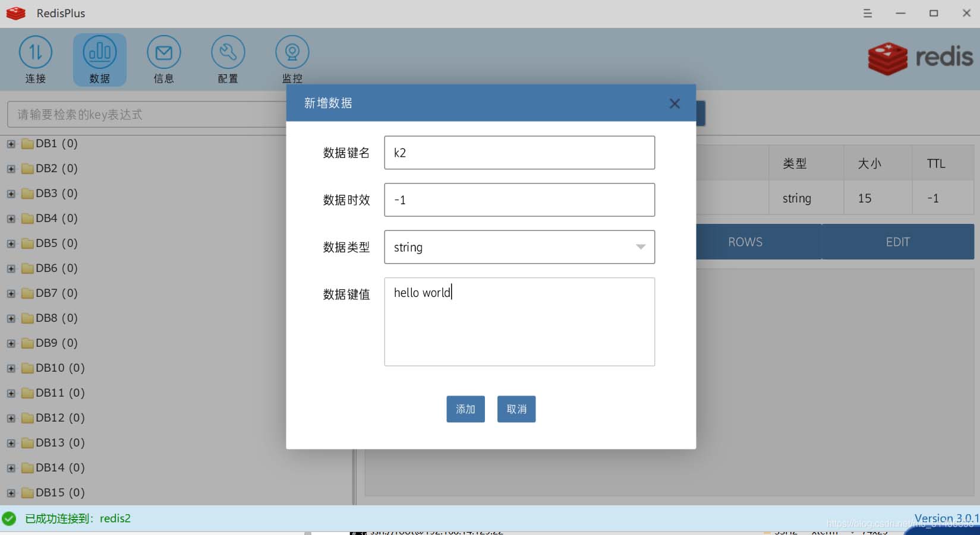
Task: Expand the DB15 tree node
Action: [x=11, y=493]
